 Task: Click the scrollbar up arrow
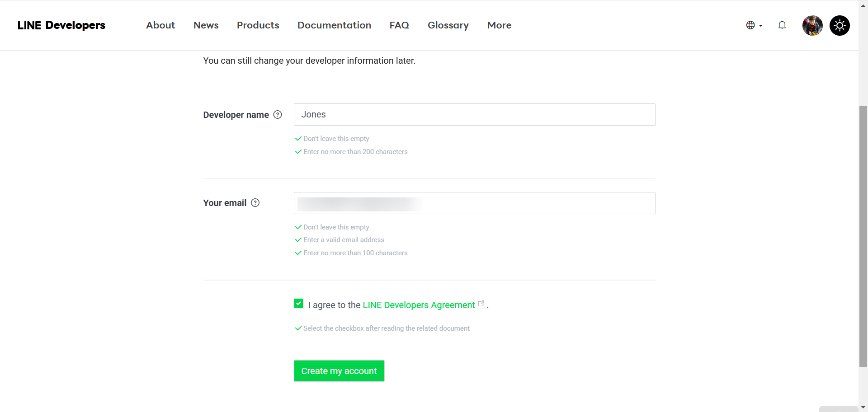[x=863, y=6]
